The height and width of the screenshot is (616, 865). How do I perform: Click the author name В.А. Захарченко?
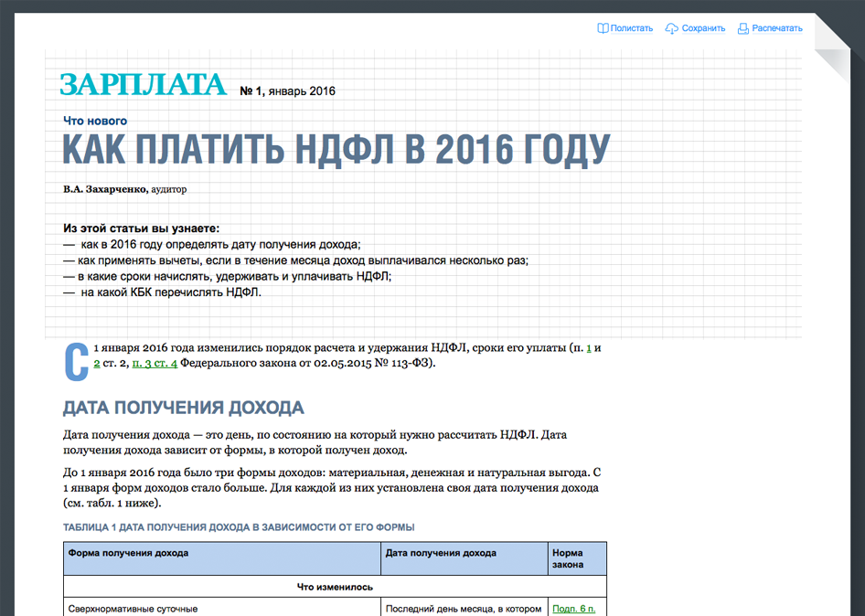105,189
